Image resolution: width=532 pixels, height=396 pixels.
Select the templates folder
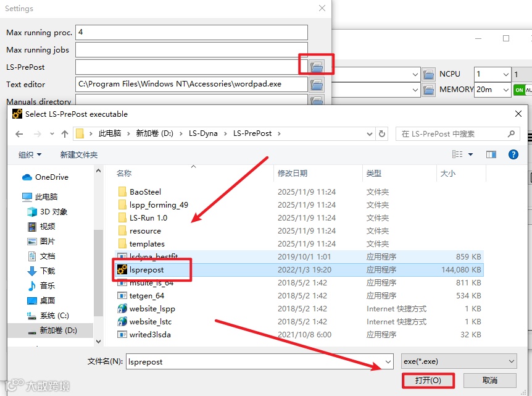tap(146, 244)
